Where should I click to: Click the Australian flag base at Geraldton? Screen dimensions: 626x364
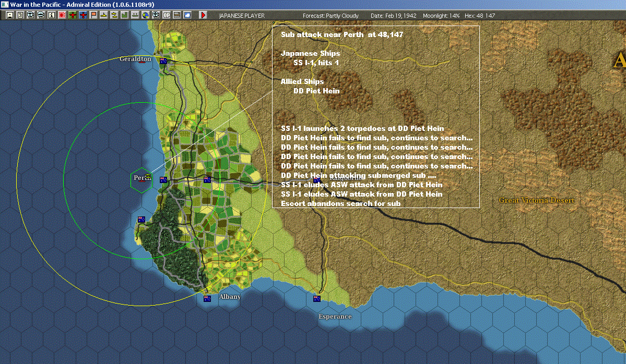[x=163, y=61]
